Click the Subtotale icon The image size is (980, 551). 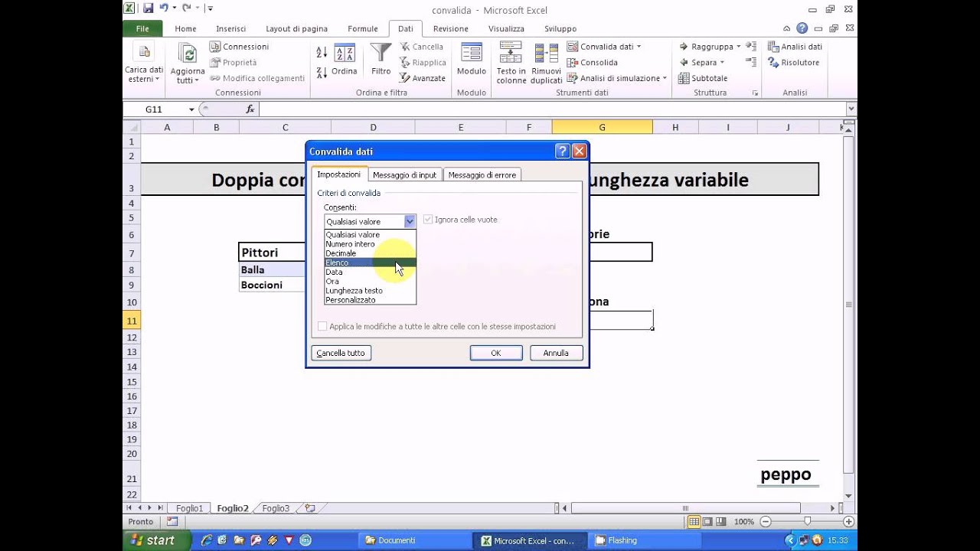[684, 78]
